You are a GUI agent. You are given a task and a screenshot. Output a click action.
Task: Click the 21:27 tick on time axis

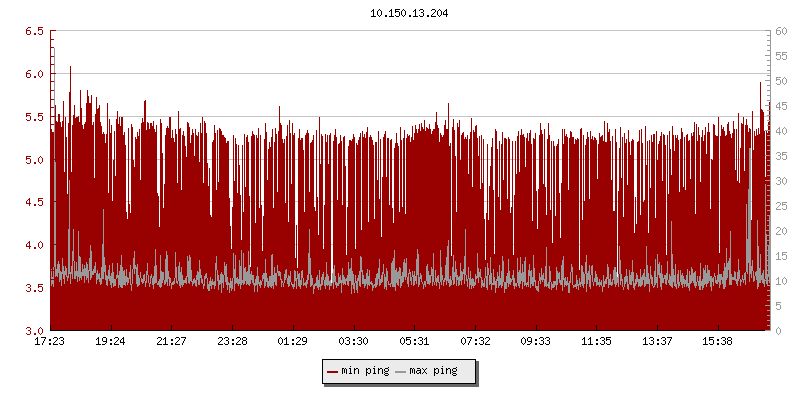[172, 341]
